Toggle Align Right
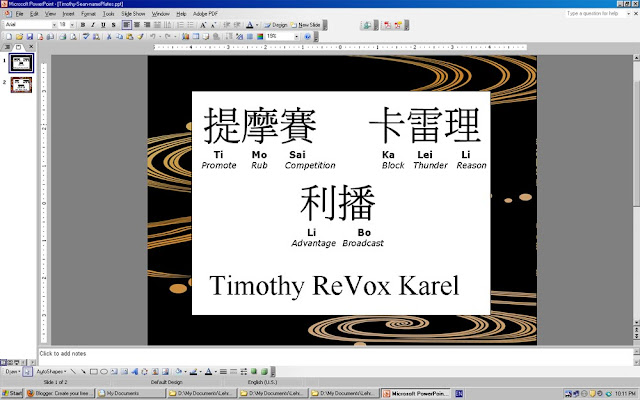Screen dimensions: 640x400 [147, 25]
